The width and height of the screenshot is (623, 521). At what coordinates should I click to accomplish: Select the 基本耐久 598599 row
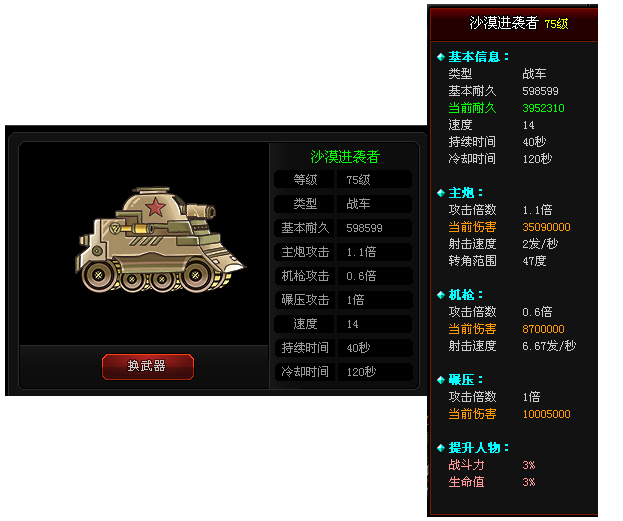(x=343, y=228)
